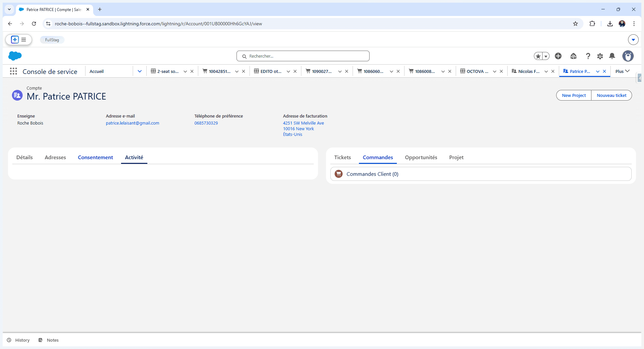The height and width of the screenshot is (349, 644).
Task: Switch to the Adresses tab
Action: pyautogui.click(x=55, y=157)
